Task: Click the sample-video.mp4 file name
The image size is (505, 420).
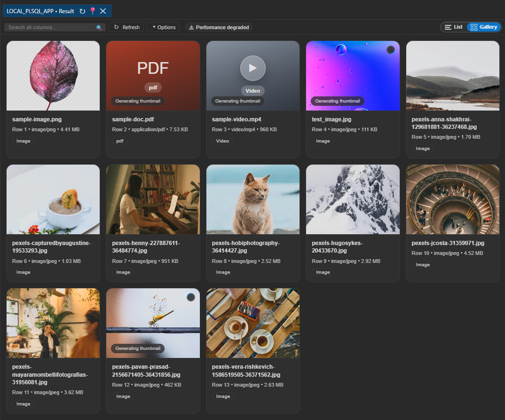Action: pos(237,119)
